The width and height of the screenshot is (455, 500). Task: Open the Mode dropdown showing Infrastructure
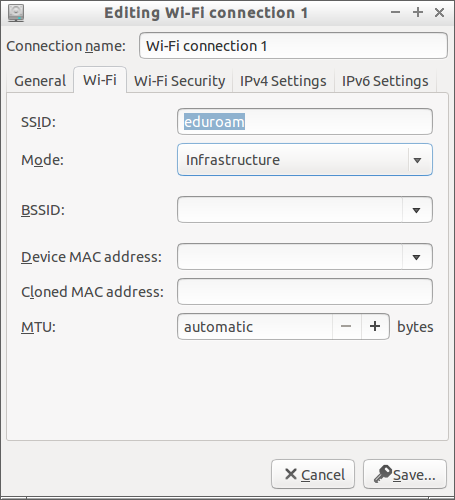pos(305,160)
